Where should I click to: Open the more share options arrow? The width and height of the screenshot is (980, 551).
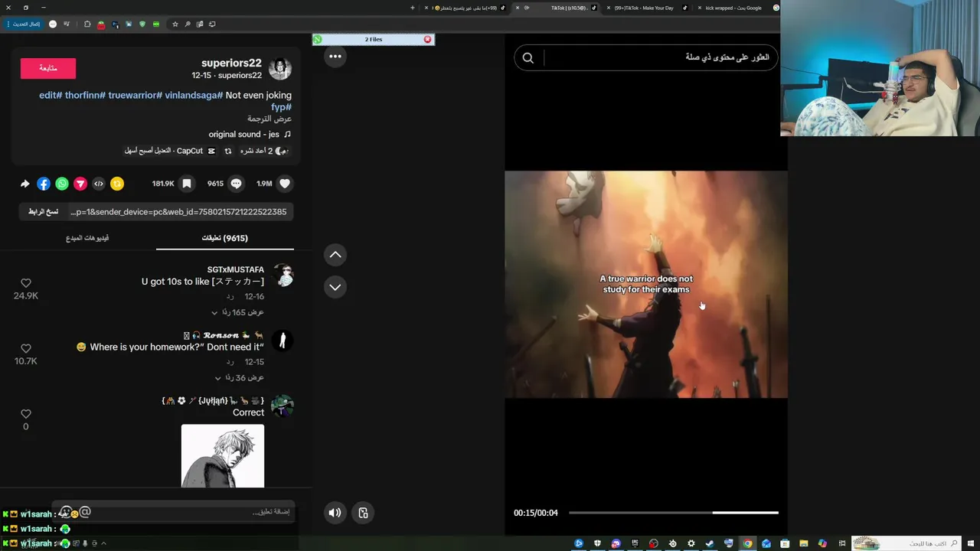pos(24,184)
